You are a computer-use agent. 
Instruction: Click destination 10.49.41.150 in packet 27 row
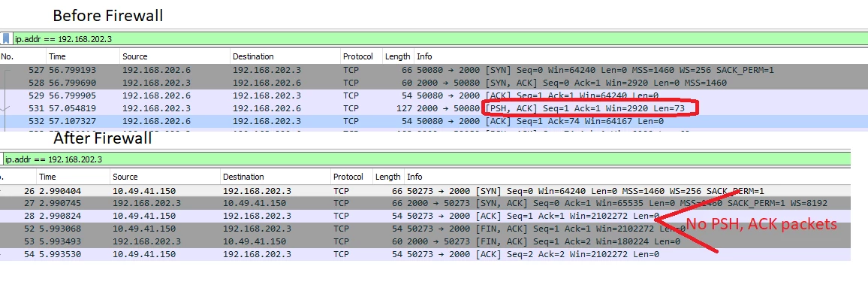[x=255, y=204]
